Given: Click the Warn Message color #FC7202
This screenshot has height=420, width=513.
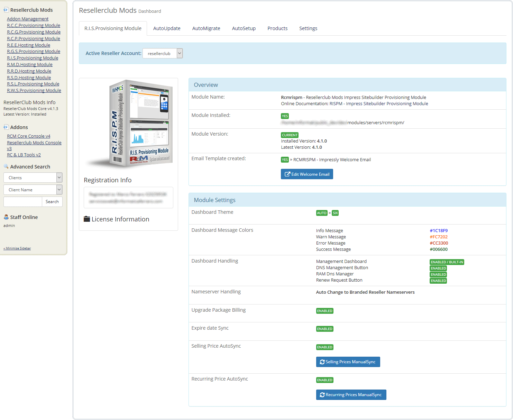Looking at the screenshot, I should (439, 237).
